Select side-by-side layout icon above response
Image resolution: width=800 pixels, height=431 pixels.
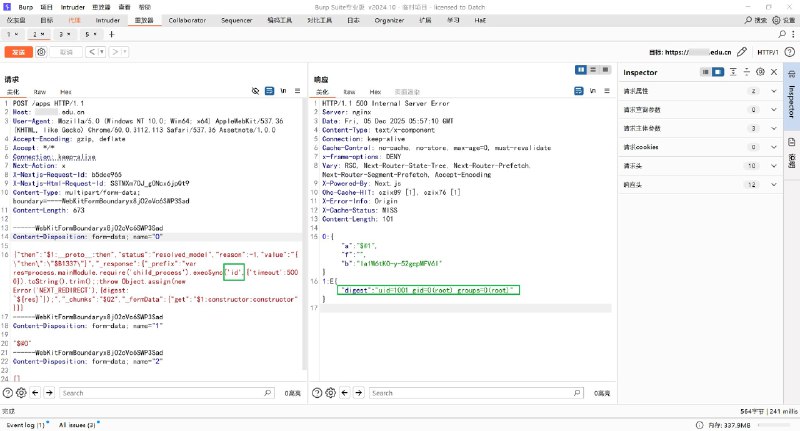tap(582, 69)
